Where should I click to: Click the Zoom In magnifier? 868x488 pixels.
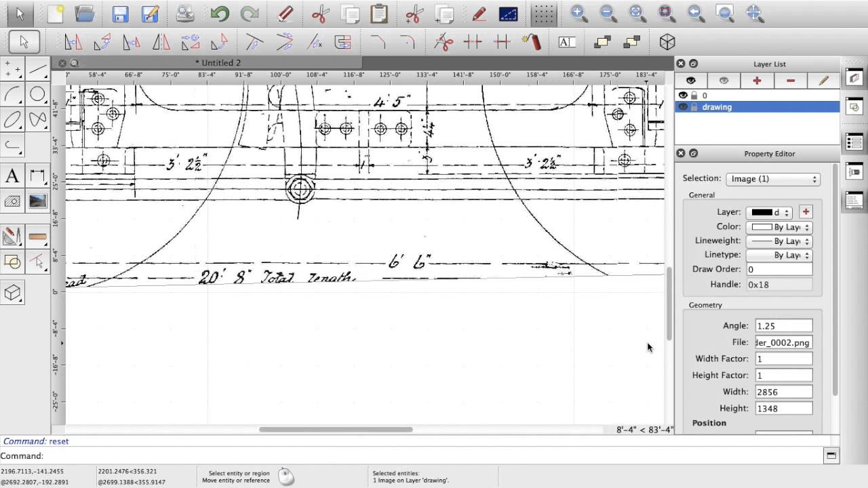pos(578,13)
